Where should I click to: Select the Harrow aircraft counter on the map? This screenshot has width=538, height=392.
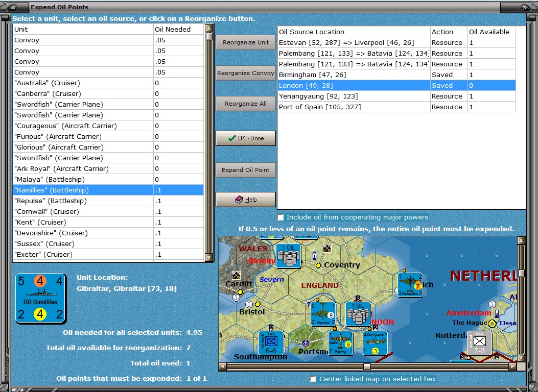click(x=323, y=314)
